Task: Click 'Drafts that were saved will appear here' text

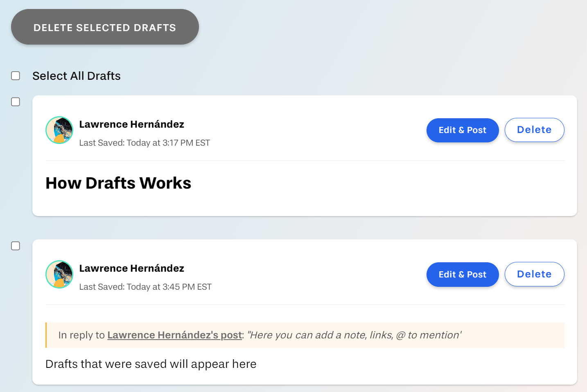Action: [x=151, y=364]
